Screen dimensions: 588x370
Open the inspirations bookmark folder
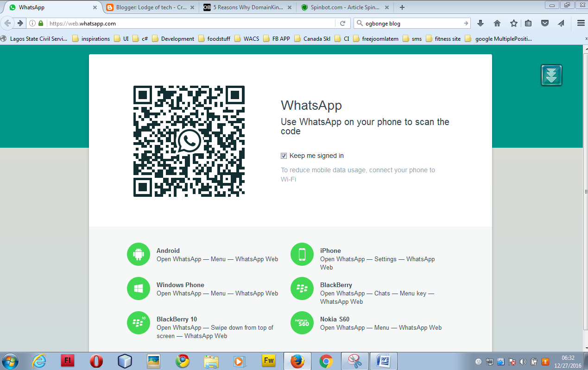click(x=91, y=39)
